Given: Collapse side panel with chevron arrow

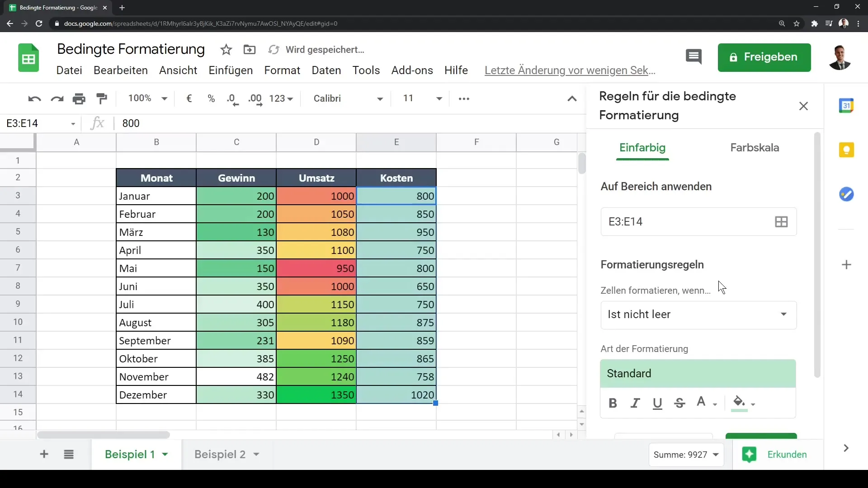Looking at the screenshot, I should (x=846, y=448).
